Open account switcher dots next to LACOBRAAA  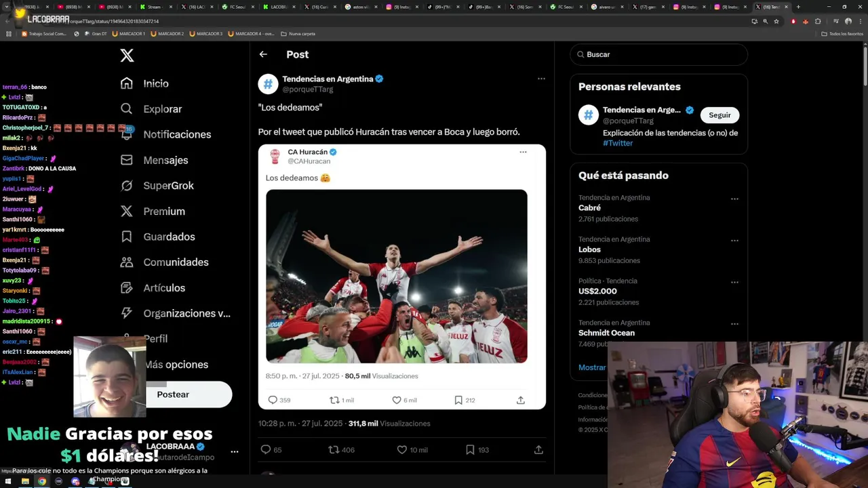click(x=234, y=451)
